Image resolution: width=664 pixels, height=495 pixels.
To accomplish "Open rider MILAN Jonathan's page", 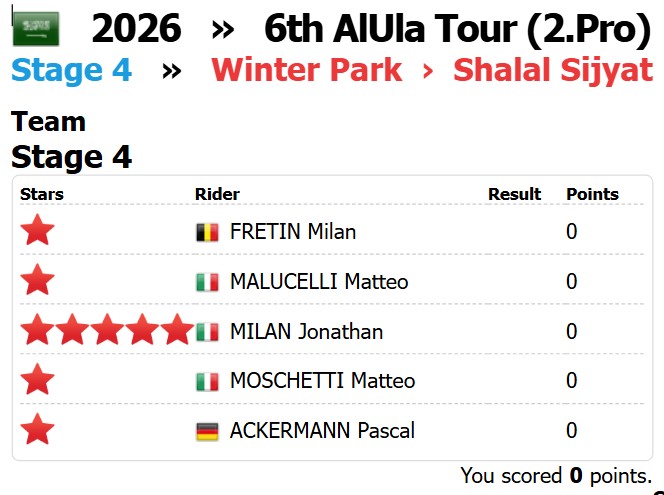I will click(x=306, y=331).
